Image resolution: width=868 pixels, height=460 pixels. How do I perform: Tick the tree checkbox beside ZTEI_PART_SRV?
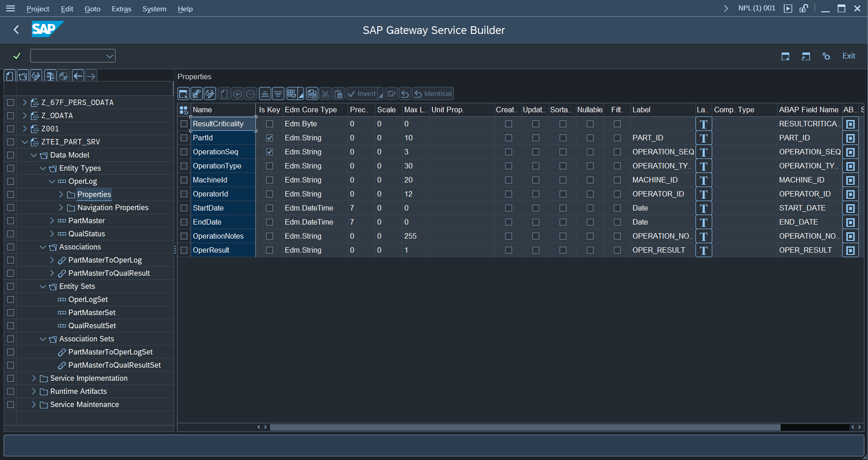pos(10,142)
